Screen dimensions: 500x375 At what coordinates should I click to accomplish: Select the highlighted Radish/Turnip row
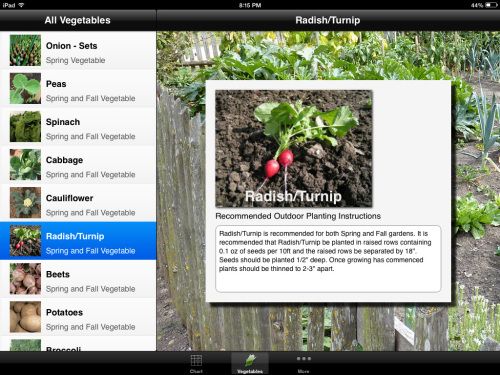tap(78, 241)
